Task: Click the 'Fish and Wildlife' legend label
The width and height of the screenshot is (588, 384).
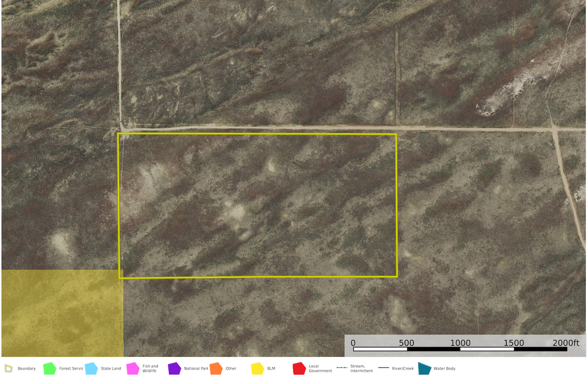Action: tap(150, 369)
